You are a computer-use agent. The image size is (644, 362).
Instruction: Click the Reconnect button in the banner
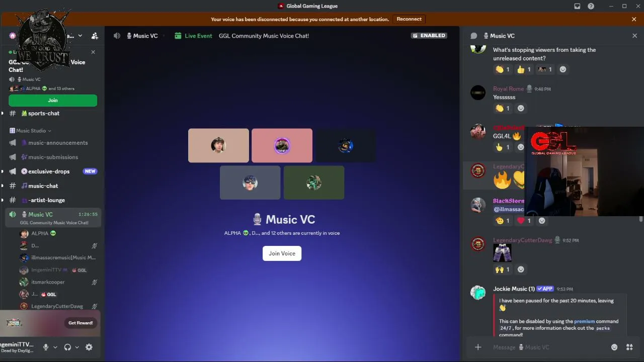pyautogui.click(x=409, y=19)
